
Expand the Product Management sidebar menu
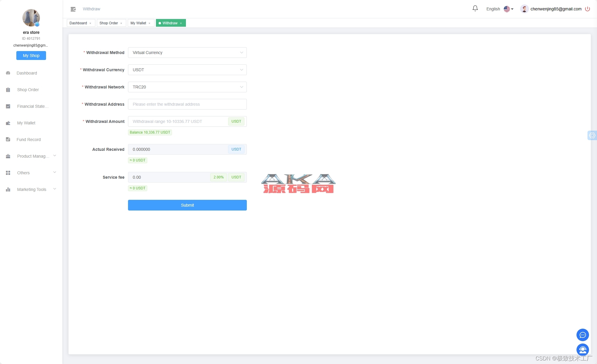click(33, 156)
